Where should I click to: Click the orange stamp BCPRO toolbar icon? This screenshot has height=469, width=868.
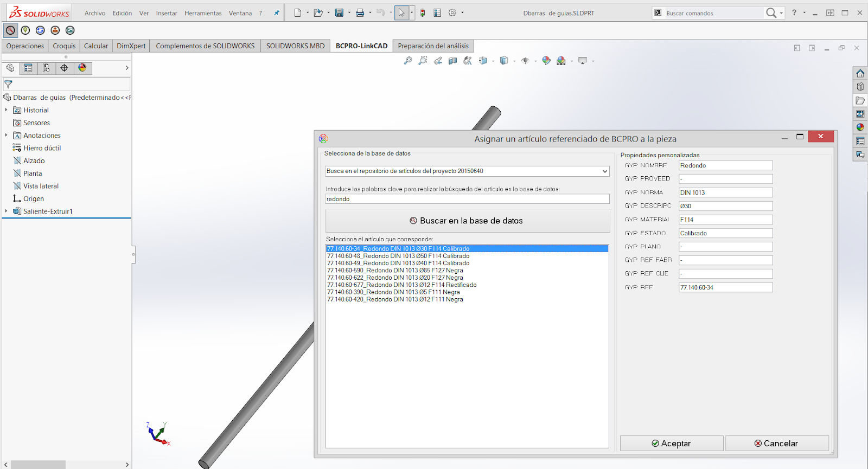[55, 30]
